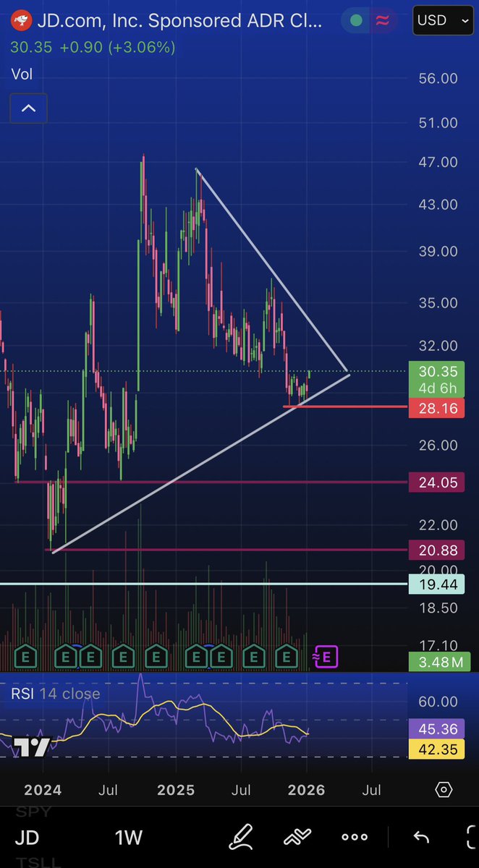Click the 2024 label on time axis

point(42,790)
